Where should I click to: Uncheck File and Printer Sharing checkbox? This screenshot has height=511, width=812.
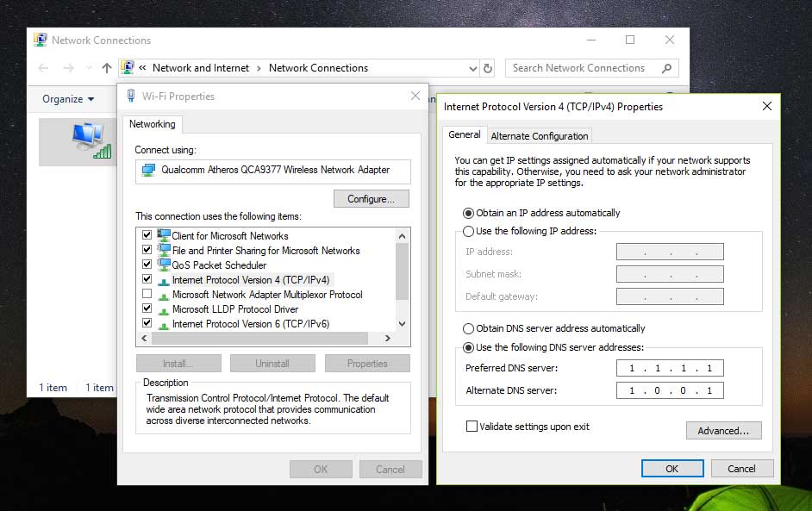[147, 250]
